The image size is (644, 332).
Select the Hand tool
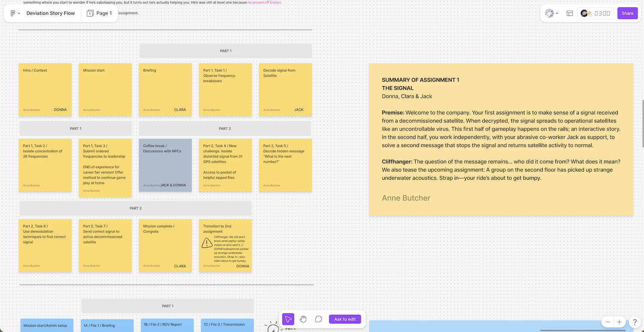pos(303,319)
